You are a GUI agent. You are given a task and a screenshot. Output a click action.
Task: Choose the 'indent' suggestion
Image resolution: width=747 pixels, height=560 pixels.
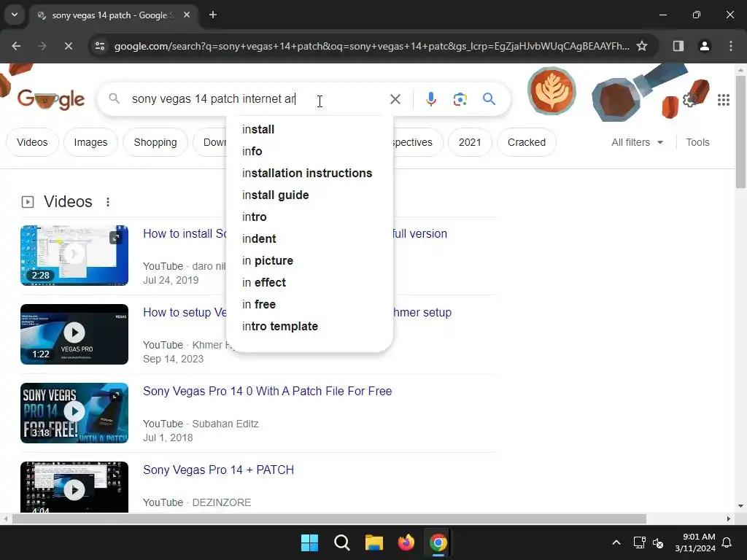coord(309,239)
